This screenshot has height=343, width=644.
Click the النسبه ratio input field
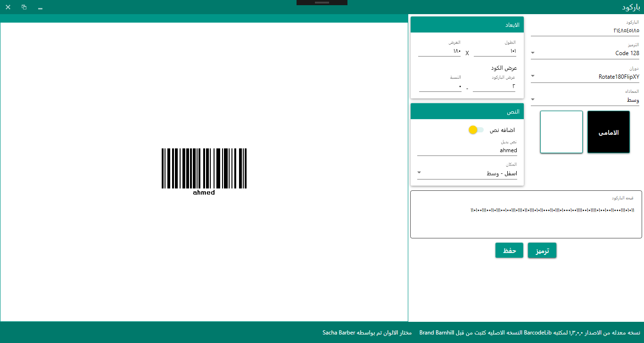[x=440, y=86]
